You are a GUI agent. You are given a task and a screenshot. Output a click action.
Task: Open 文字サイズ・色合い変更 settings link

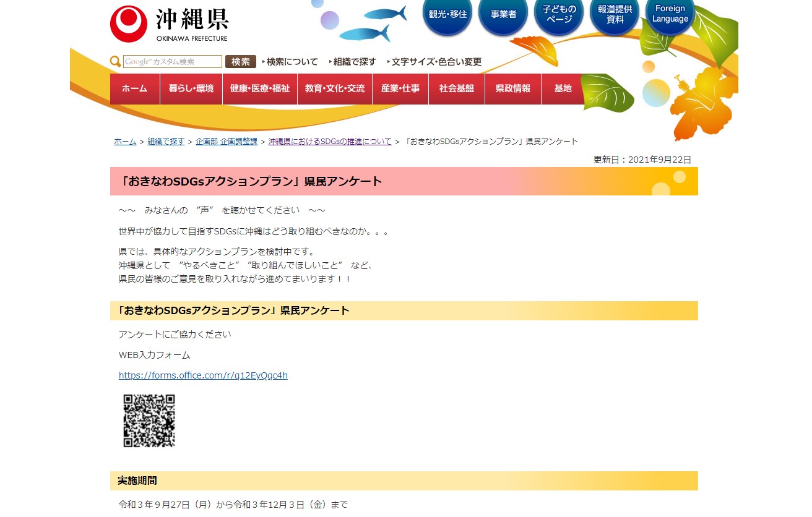[x=436, y=61]
